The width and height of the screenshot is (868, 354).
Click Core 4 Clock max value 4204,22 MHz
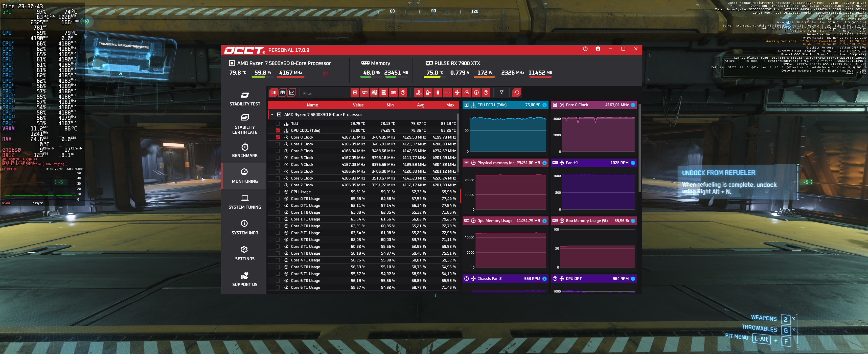point(444,165)
